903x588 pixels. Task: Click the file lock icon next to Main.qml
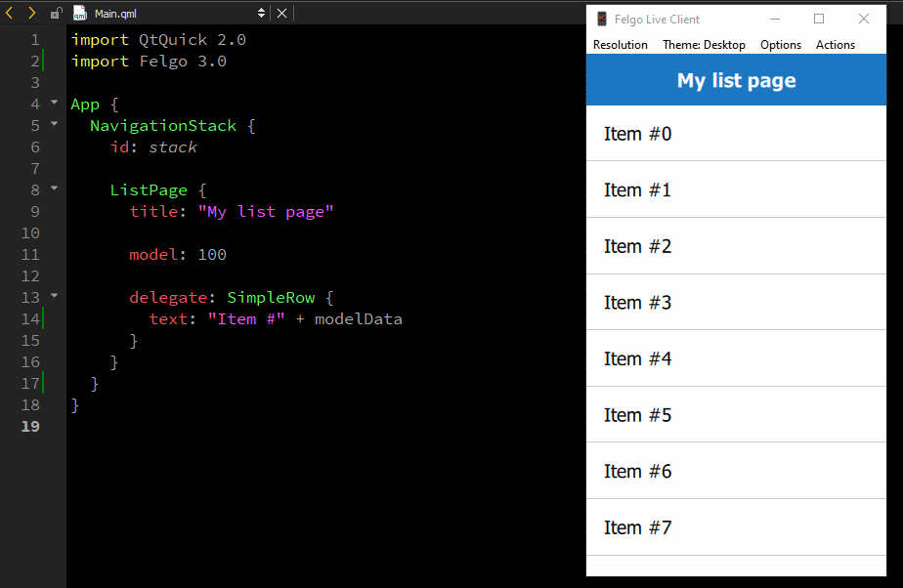(56, 13)
